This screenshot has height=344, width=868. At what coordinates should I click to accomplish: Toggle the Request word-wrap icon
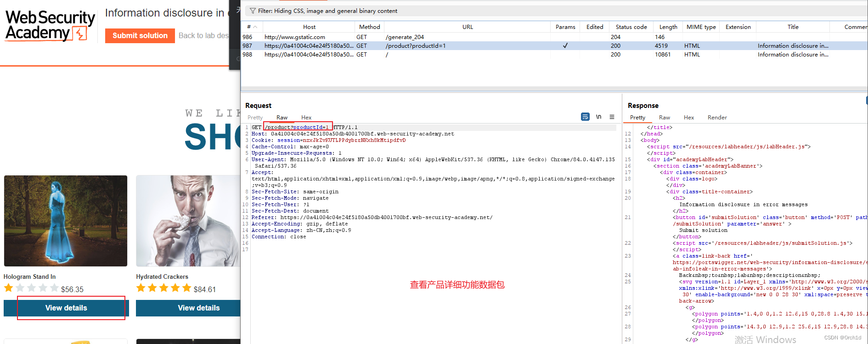(x=585, y=117)
